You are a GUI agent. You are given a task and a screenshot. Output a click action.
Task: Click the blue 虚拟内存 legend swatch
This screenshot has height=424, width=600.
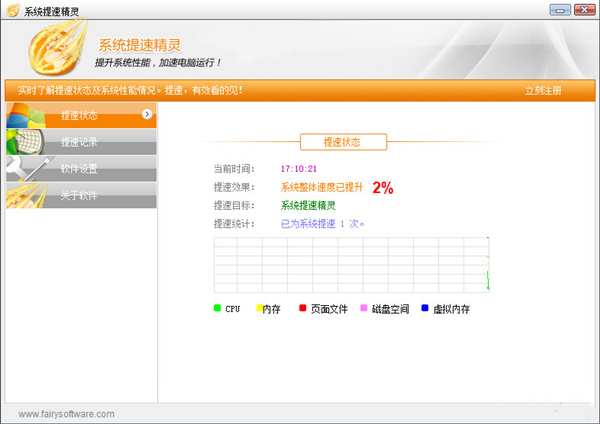[x=424, y=308]
